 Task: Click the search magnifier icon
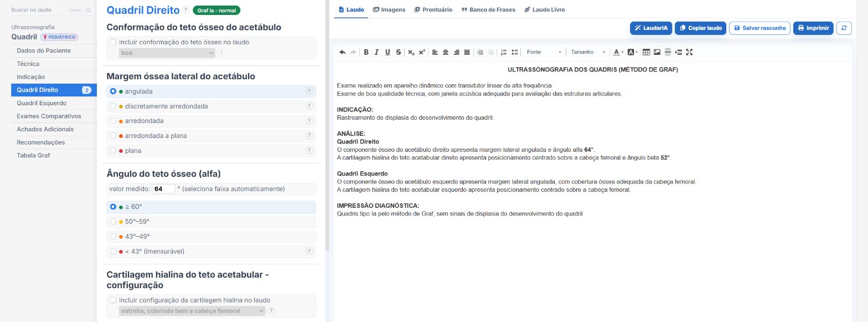pos(89,10)
